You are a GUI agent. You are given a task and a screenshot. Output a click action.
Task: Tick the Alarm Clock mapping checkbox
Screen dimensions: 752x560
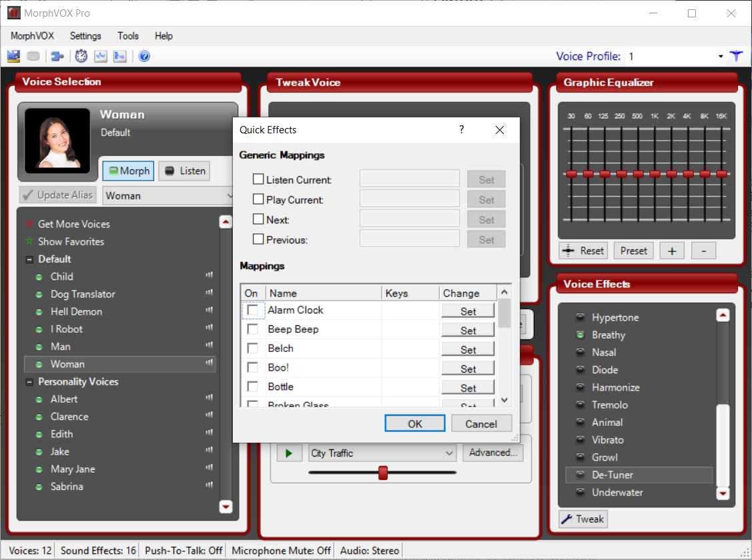click(252, 310)
